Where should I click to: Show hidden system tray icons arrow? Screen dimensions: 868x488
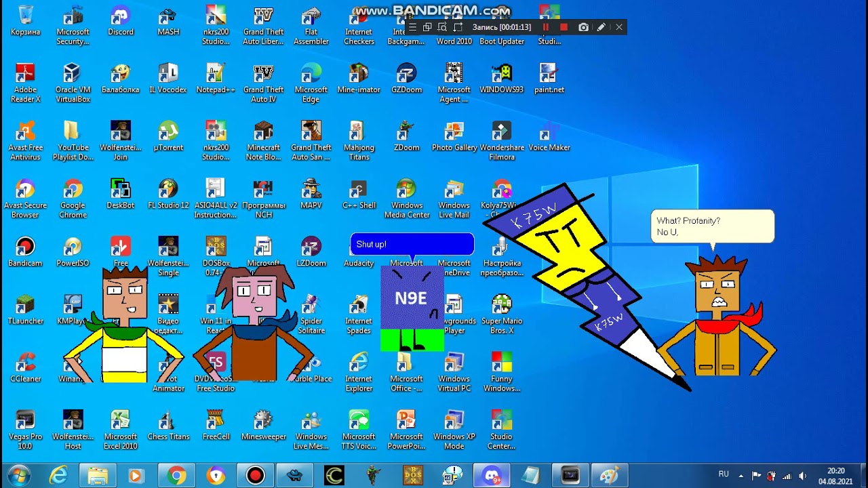[741, 476]
